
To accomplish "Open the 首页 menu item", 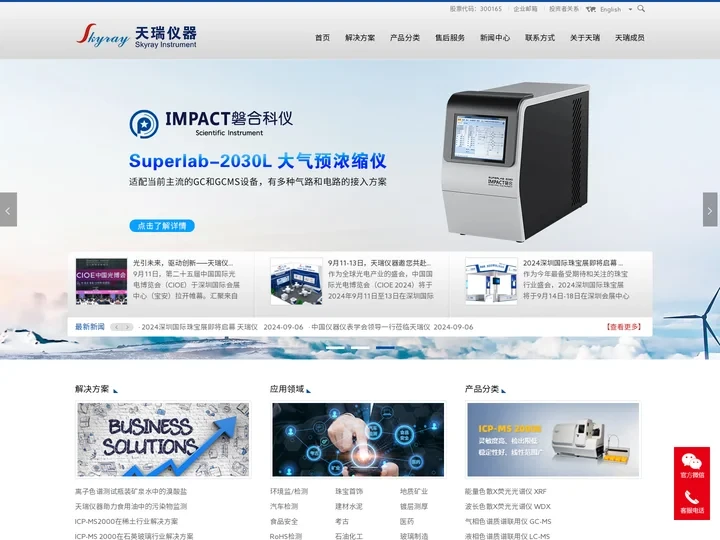I will [322, 38].
